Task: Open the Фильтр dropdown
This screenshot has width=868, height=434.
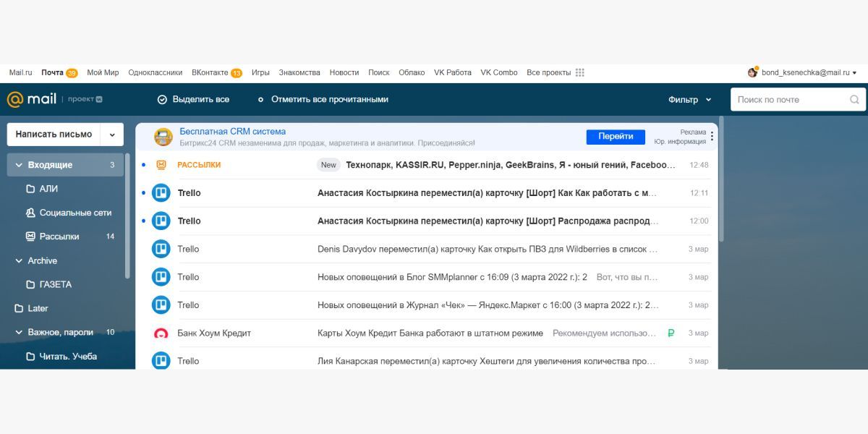Action: tap(690, 100)
